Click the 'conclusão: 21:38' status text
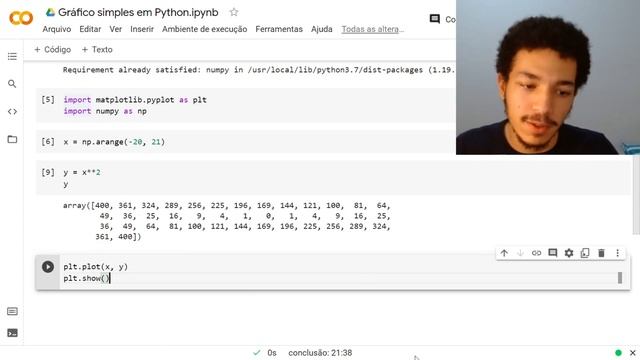Viewport: 640px width, 360px height. (320, 353)
